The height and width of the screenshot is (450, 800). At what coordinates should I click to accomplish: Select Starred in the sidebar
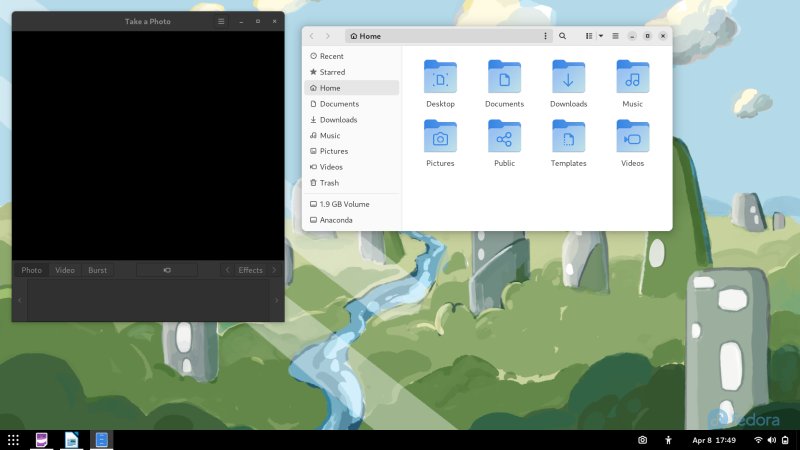(352, 72)
